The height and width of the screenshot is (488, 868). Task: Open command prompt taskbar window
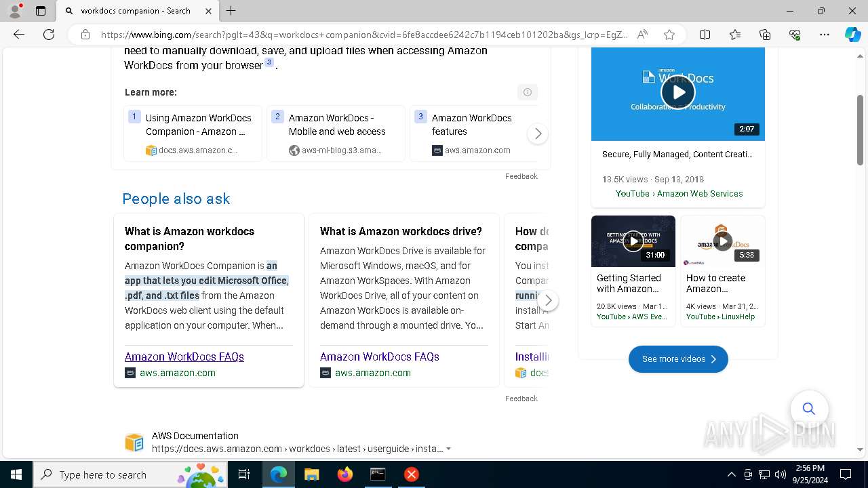[378, 474]
